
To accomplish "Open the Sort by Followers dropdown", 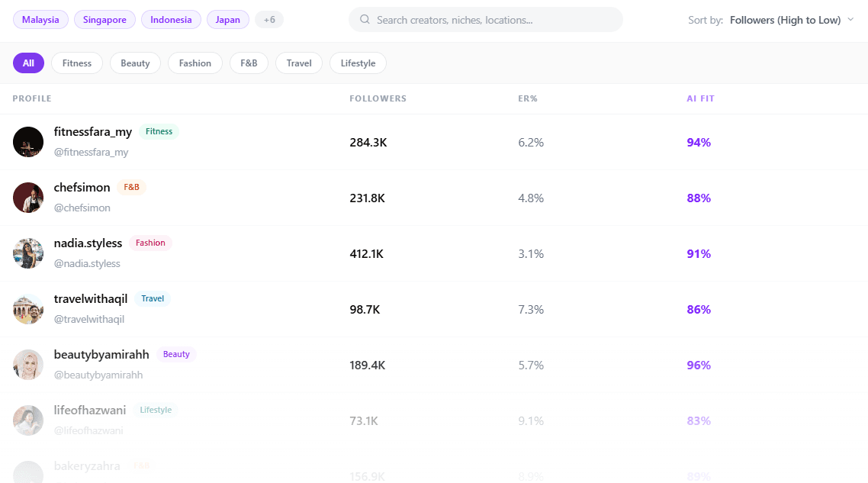I will pyautogui.click(x=785, y=20).
